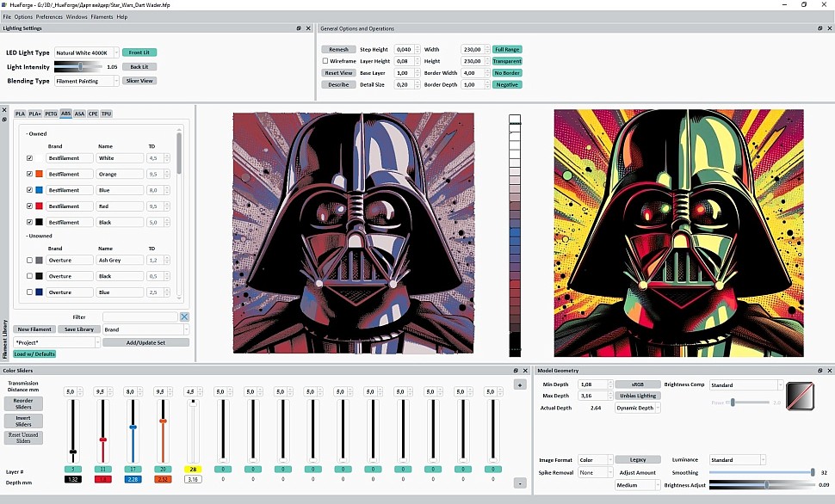Click the Save Library button

click(78, 329)
